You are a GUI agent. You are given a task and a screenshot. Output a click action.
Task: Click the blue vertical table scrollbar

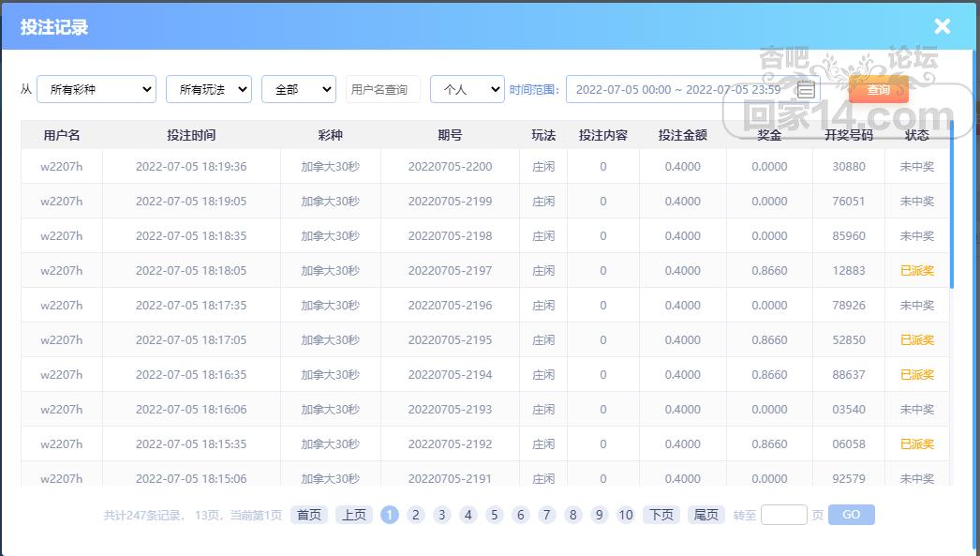pos(952,206)
